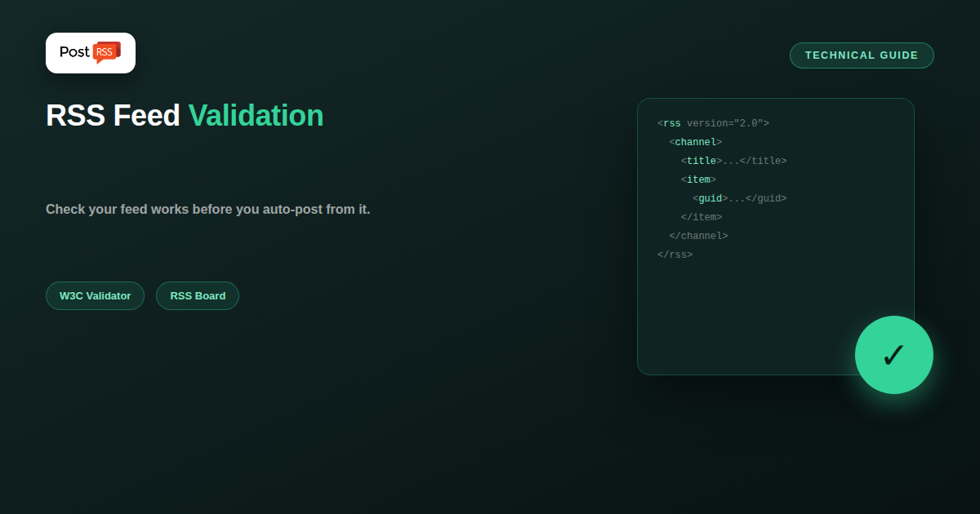Open the RSS Board pill
980x514 pixels.
click(x=198, y=295)
